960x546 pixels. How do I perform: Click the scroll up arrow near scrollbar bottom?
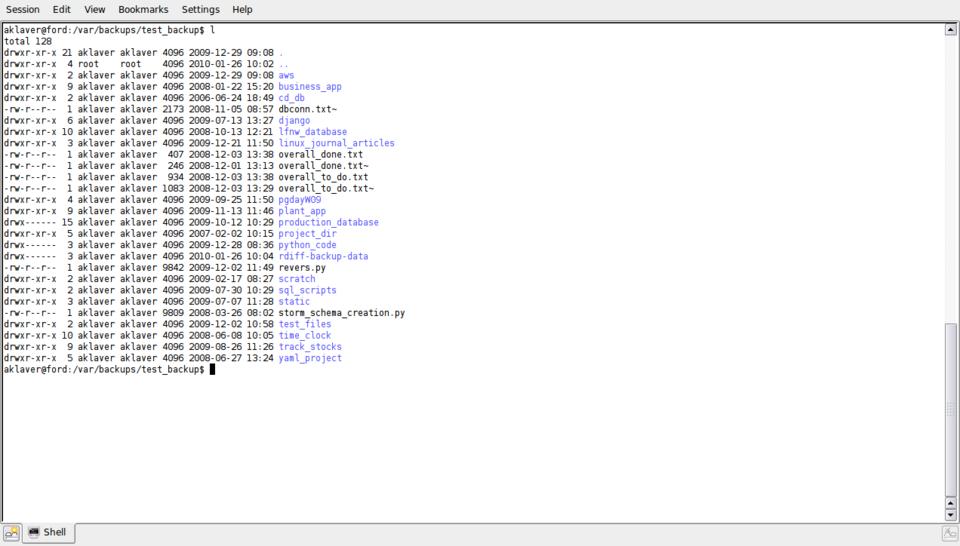pyautogui.click(x=950, y=503)
